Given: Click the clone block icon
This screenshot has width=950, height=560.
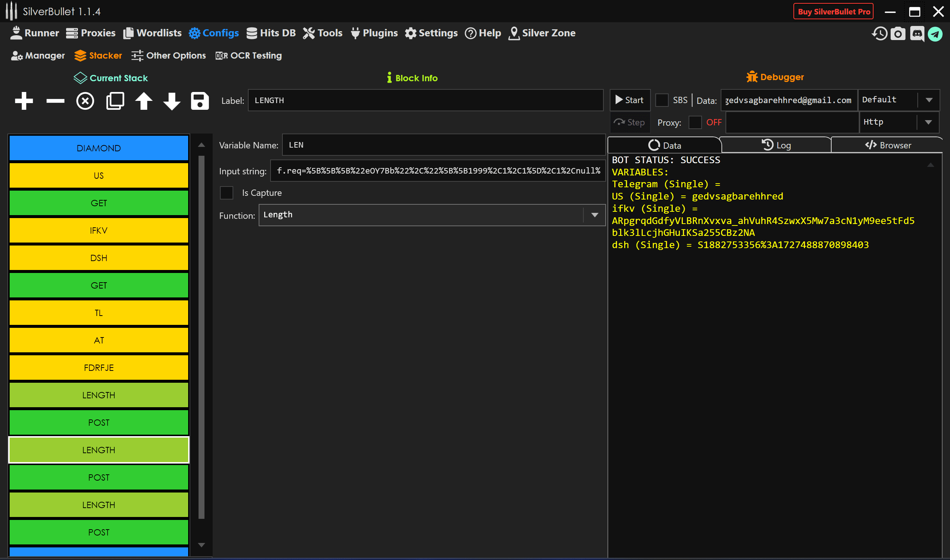Looking at the screenshot, I should coord(115,101).
